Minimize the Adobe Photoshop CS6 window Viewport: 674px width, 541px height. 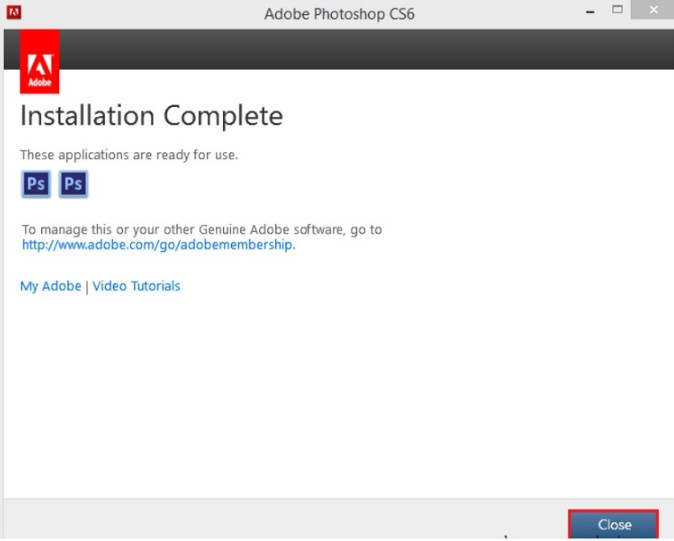[591, 12]
